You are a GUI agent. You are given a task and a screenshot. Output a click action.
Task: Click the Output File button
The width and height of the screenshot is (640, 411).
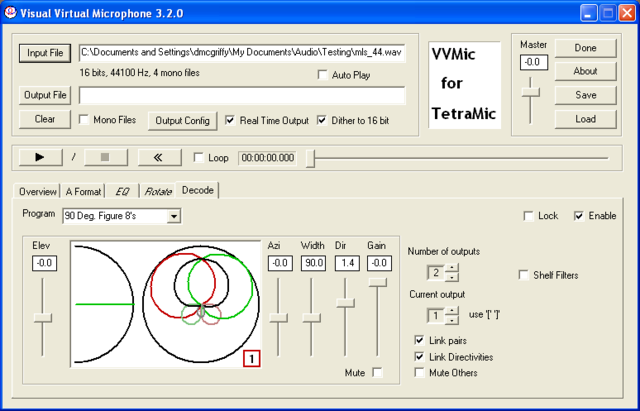pyautogui.click(x=45, y=95)
